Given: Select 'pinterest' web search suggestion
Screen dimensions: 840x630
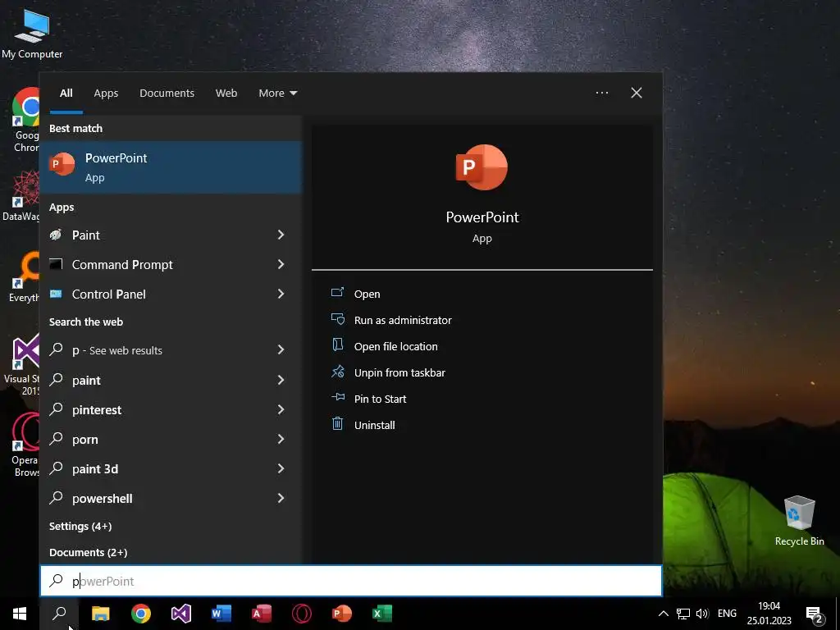Looking at the screenshot, I should coord(97,410).
